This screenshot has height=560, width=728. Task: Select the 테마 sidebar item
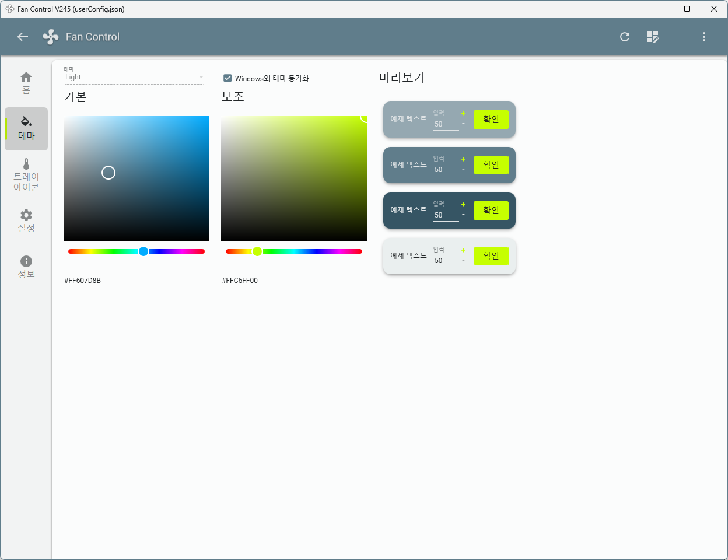pyautogui.click(x=26, y=129)
